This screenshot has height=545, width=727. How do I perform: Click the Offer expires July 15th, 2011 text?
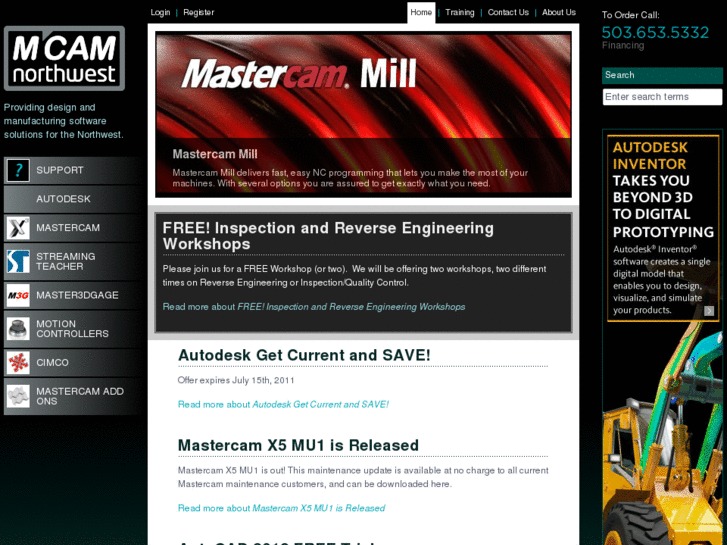(x=236, y=380)
